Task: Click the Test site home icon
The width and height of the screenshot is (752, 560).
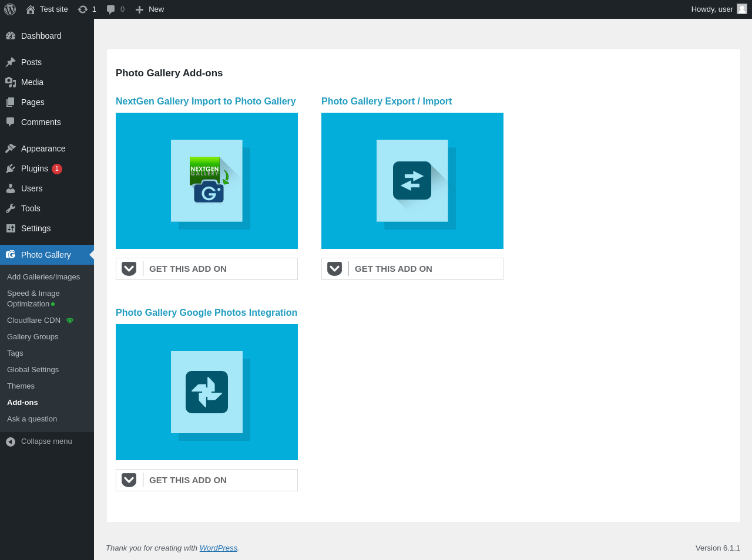Action: point(31,9)
